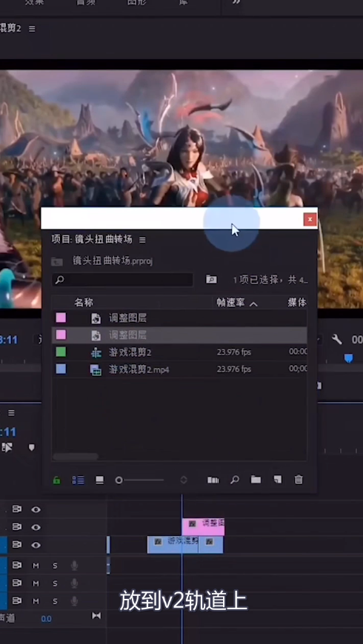Toggle sync lock on the bottom audio track
The height and width of the screenshot is (644, 363).
pos(17,600)
